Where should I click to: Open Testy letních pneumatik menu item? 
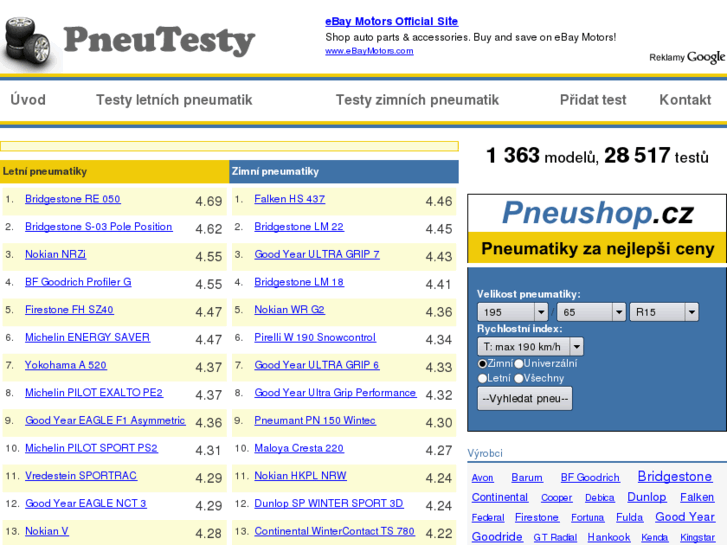(174, 100)
